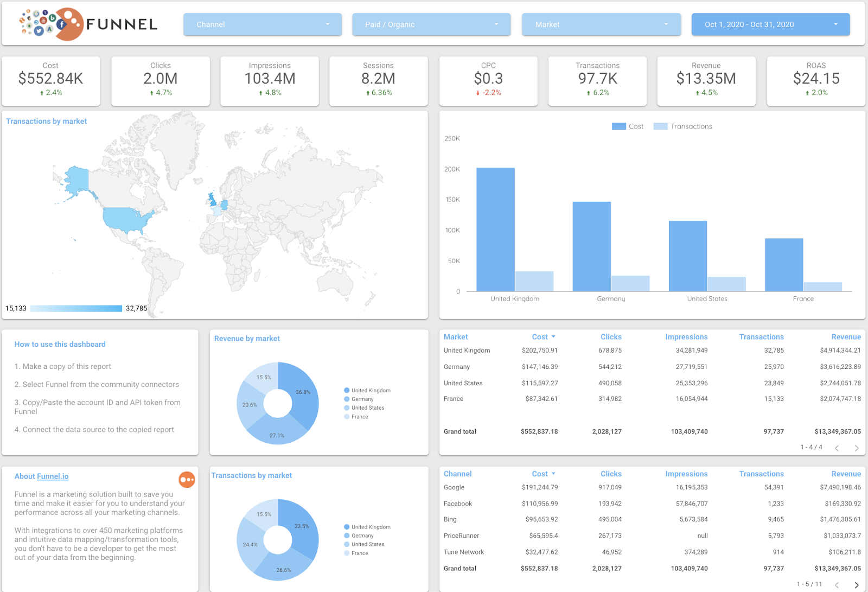Open the Funnel.io link in the About section
This screenshot has height=592, width=868.
coord(53,476)
